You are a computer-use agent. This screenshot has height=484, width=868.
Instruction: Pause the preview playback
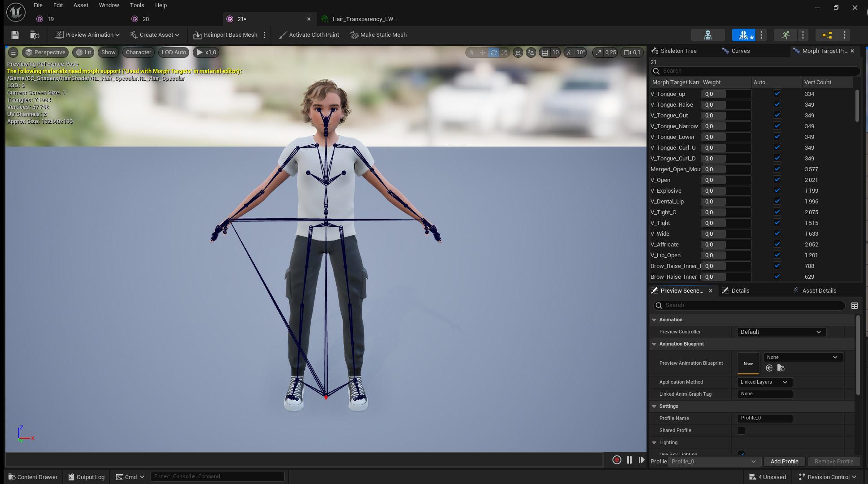coord(629,460)
